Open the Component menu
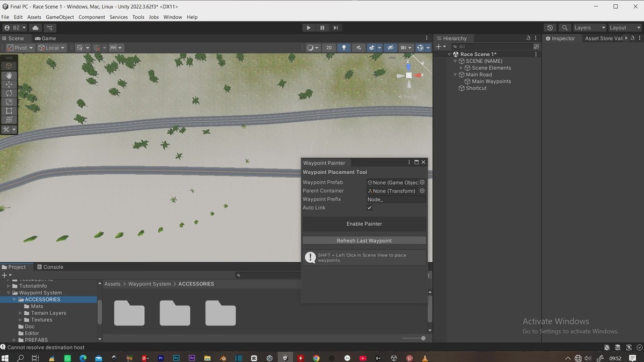Screen dimensions: 644x362 [92, 17]
